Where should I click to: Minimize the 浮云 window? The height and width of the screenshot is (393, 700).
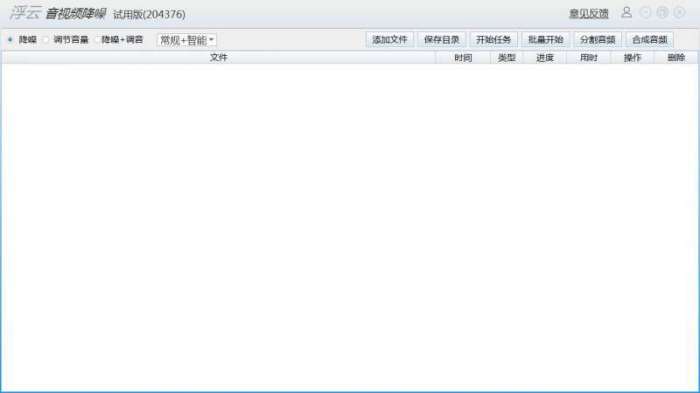coord(645,13)
